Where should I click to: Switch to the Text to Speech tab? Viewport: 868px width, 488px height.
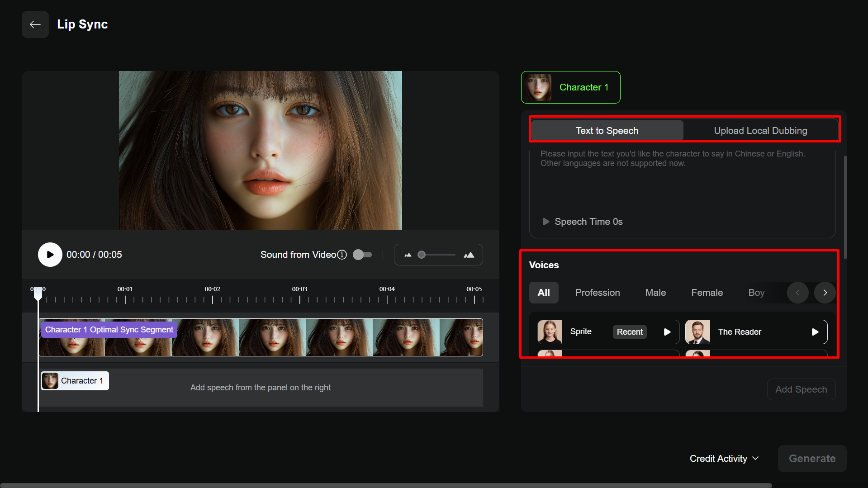pyautogui.click(x=607, y=130)
